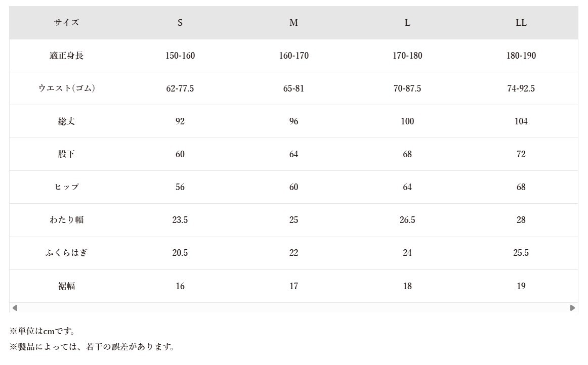Click the 26.5 thigh width value for L
The width and height of the screenshot is (588, 365).
point(407,220)
